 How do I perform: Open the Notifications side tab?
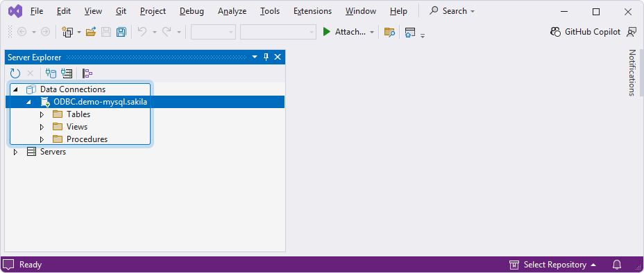(x=632, y=73)
